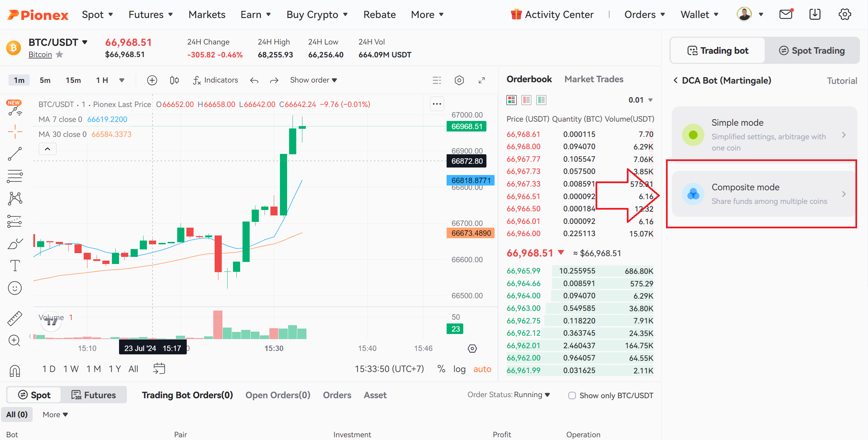Expand the Earn dropdown
The image size is (868, 440).
click(256, 15)
